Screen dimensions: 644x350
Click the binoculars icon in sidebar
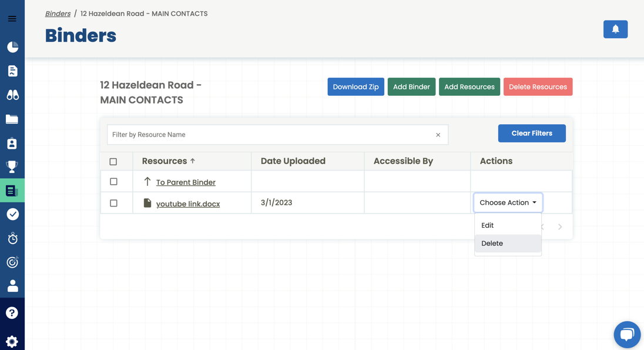coord(12,95)
